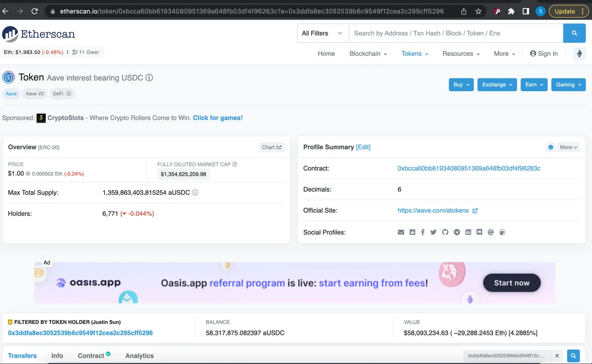
Task: Open the CoinMarketCap profile icon
Action: click(491, 232)
